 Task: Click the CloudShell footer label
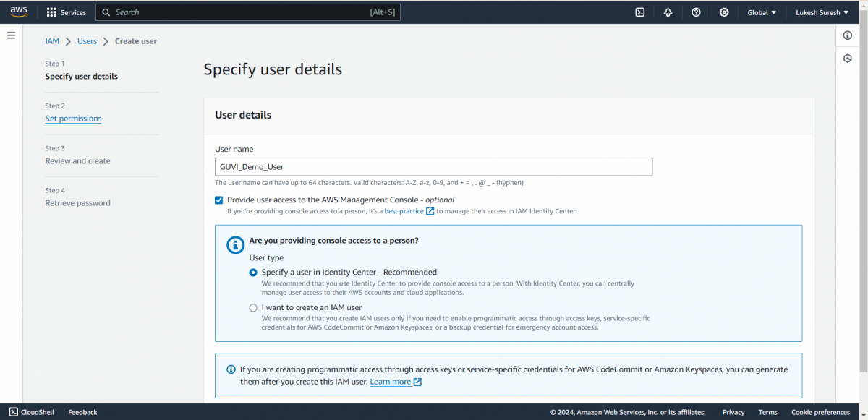click(x=38, y=412)
